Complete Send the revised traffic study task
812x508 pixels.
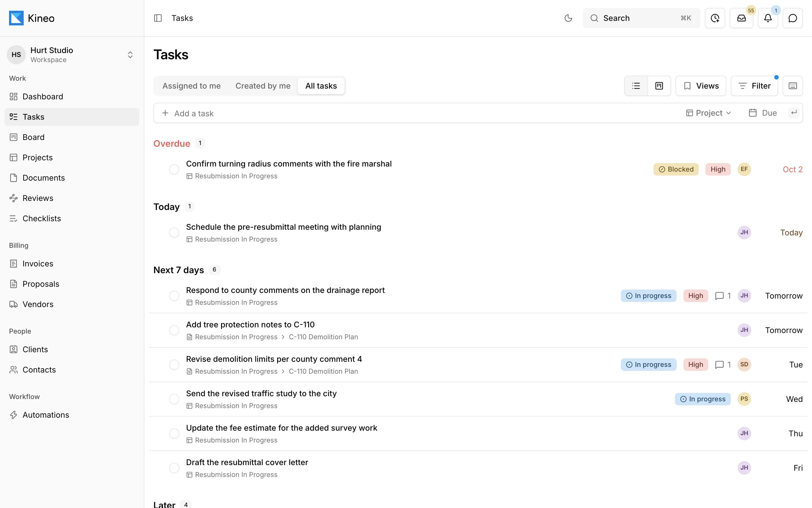click(x=174, y=399)
